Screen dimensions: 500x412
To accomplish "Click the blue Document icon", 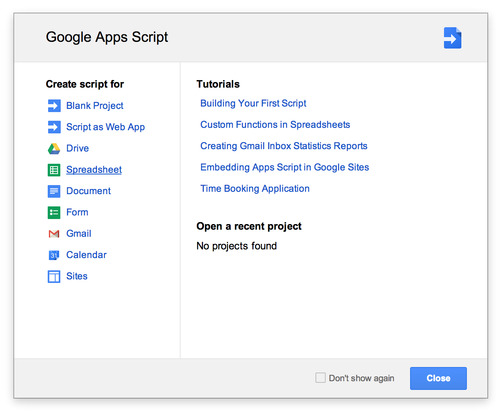I will (x=54, y=191).
